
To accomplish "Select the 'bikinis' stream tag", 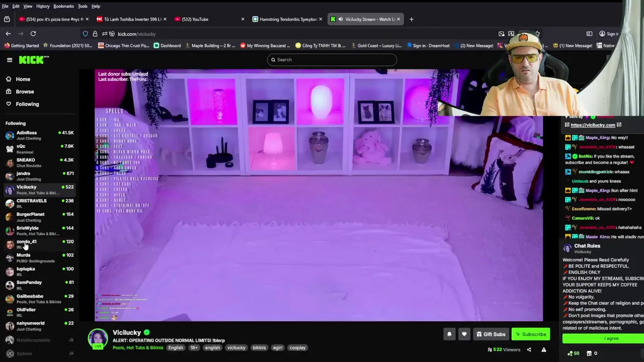I will click(x=259, y=348).
